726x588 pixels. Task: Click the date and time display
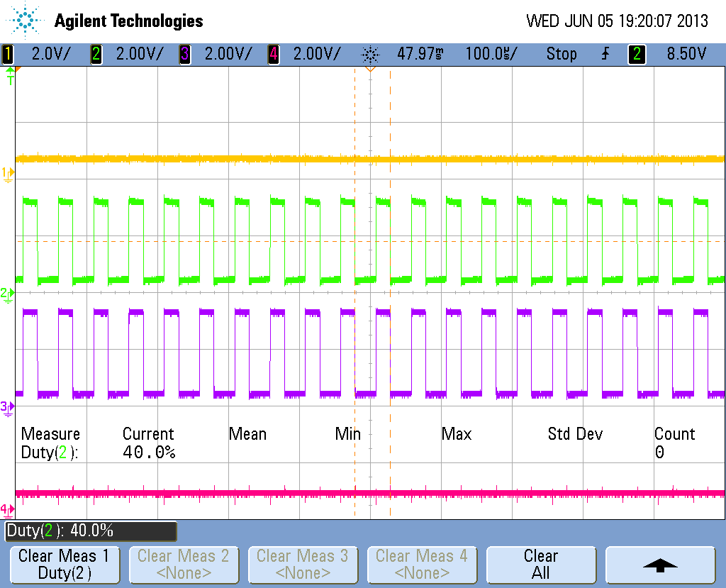pos(617,21)
